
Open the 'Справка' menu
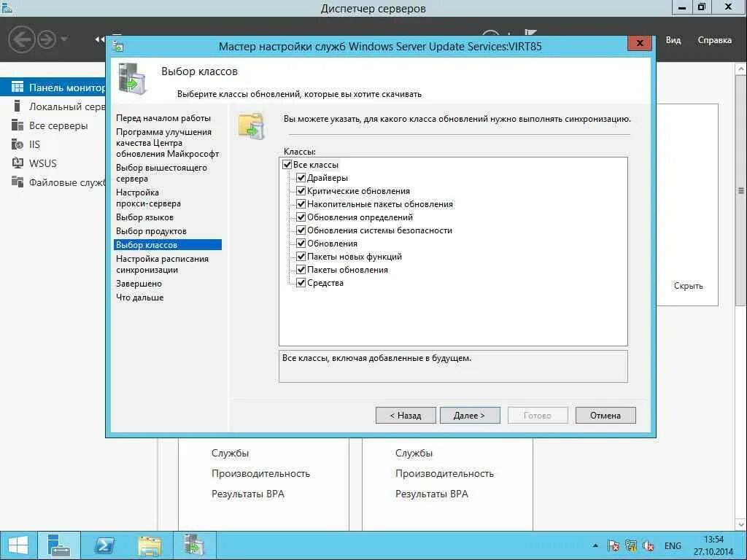click(715, 40)
